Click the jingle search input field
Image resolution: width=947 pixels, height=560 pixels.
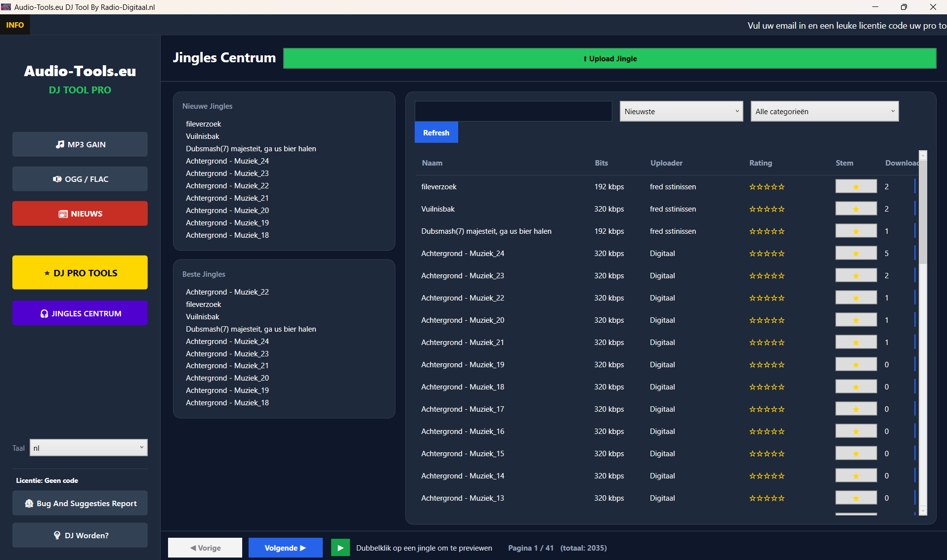(x=513, y=111)
